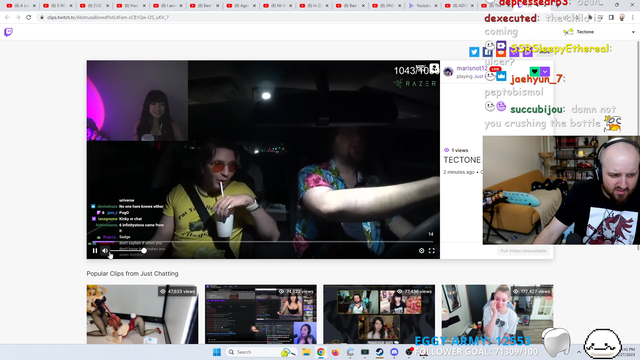Open Firefox from taskbar

point(336,352)
